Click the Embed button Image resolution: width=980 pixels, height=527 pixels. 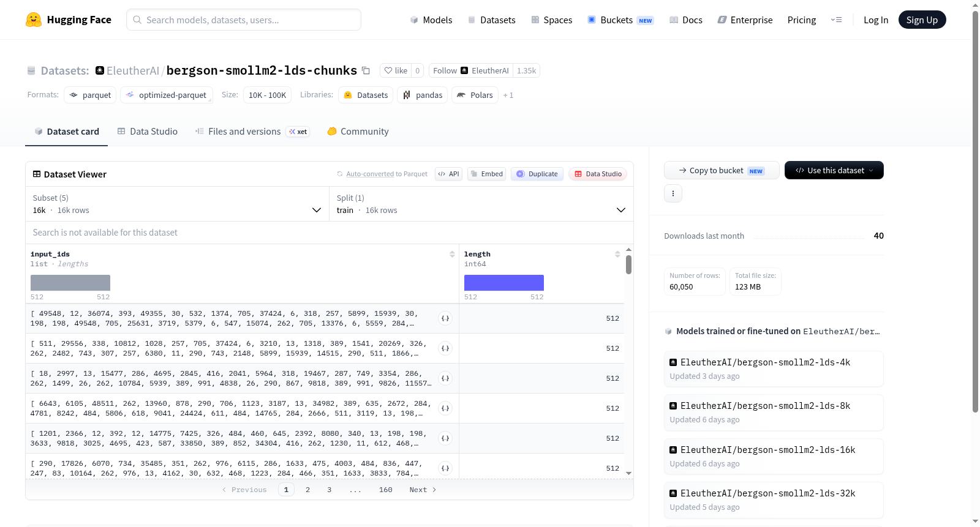point(488,174)
